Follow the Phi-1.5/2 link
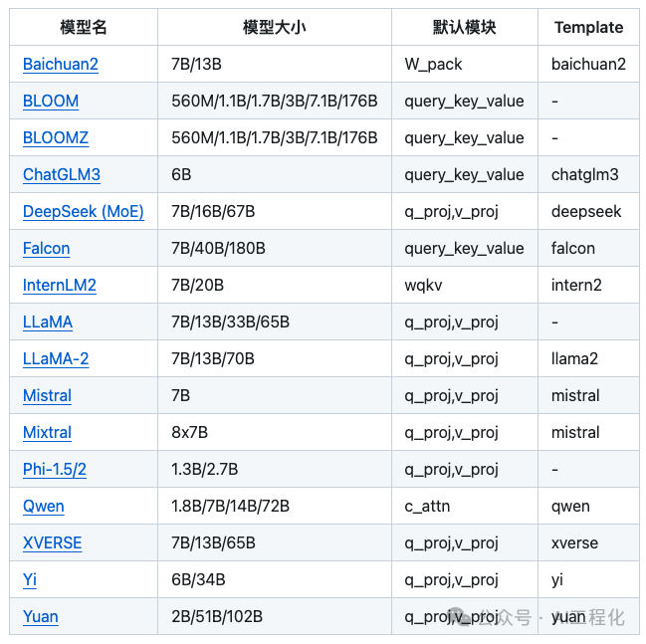 (55, 469)
